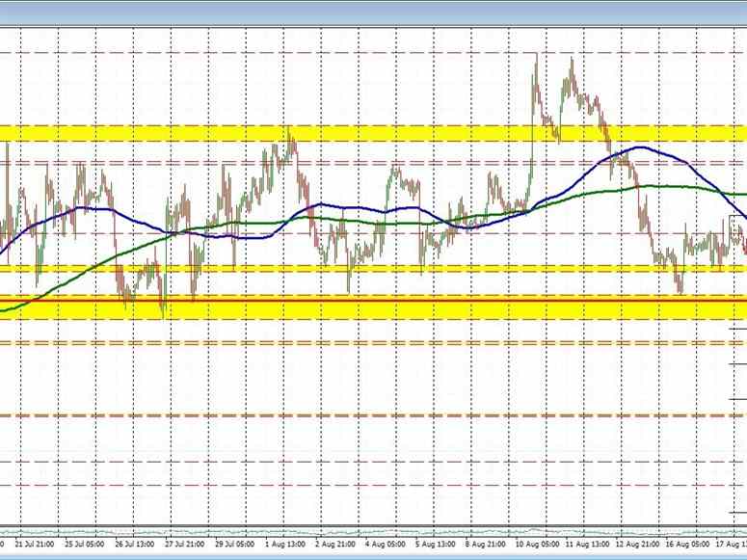Select the horizontal red line in the lower yellow band
The height and width of the screenshot is (560, 747).
pos(374,301)
